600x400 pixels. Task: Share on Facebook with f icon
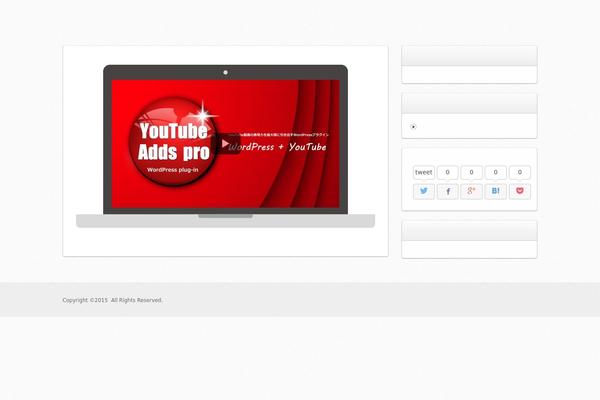(448, 191)
